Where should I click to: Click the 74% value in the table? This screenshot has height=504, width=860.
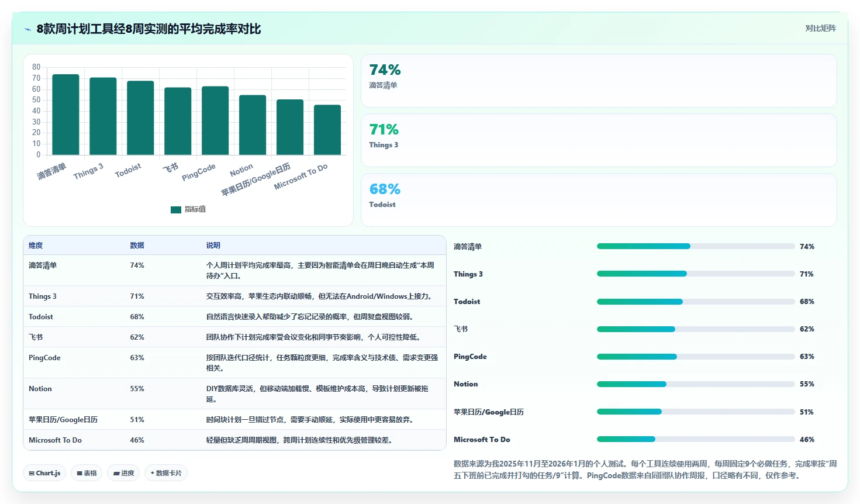click(x=137, y=265)
